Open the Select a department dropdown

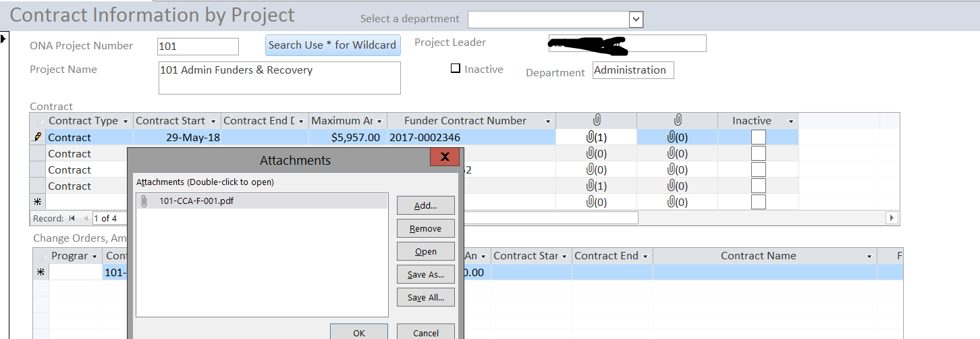click(x=636, y=20)
